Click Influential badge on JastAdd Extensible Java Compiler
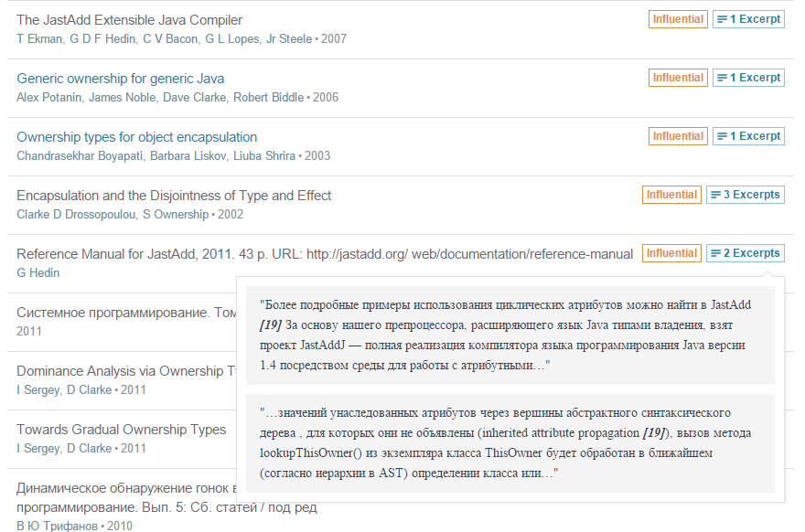 [x=678, y=19]
